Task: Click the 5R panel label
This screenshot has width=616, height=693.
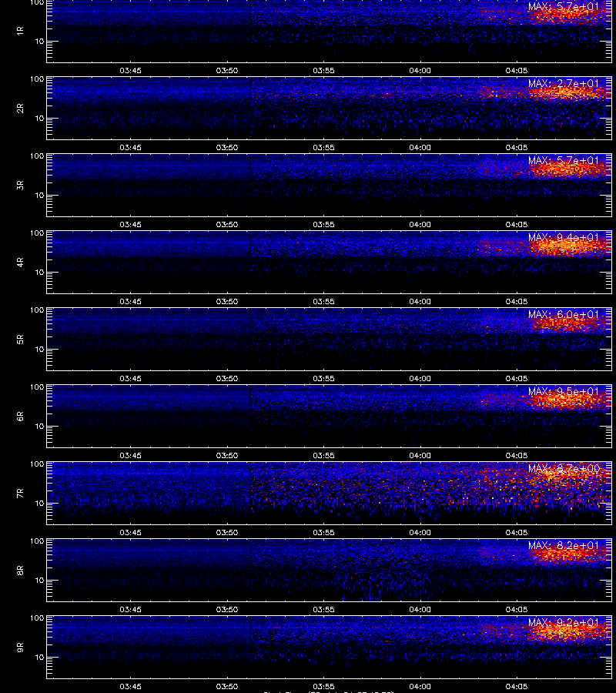Action: pos(20,339)
